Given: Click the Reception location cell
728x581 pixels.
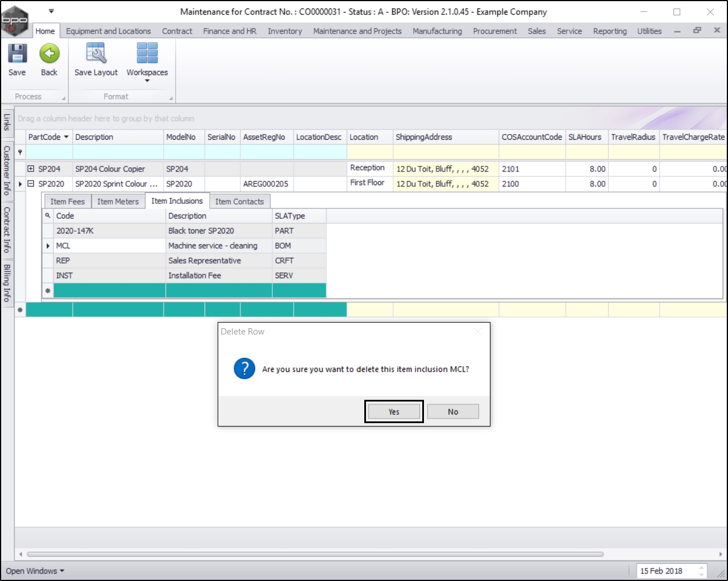Looking at the screenshot, I should click(x=370, y=168).
